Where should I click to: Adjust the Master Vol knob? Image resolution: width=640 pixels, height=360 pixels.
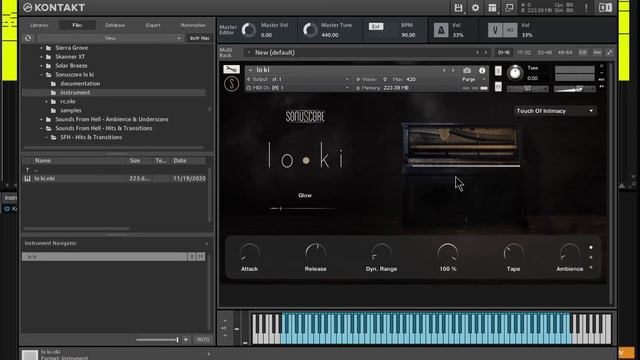tap(249, 30)
